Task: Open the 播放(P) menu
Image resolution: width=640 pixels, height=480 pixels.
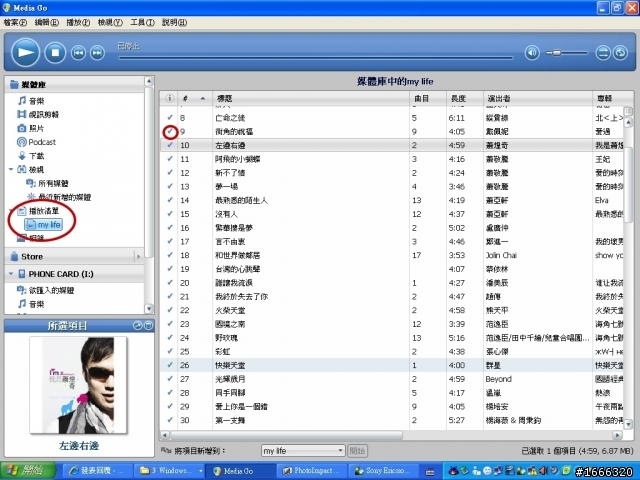Action: [78, 22]
